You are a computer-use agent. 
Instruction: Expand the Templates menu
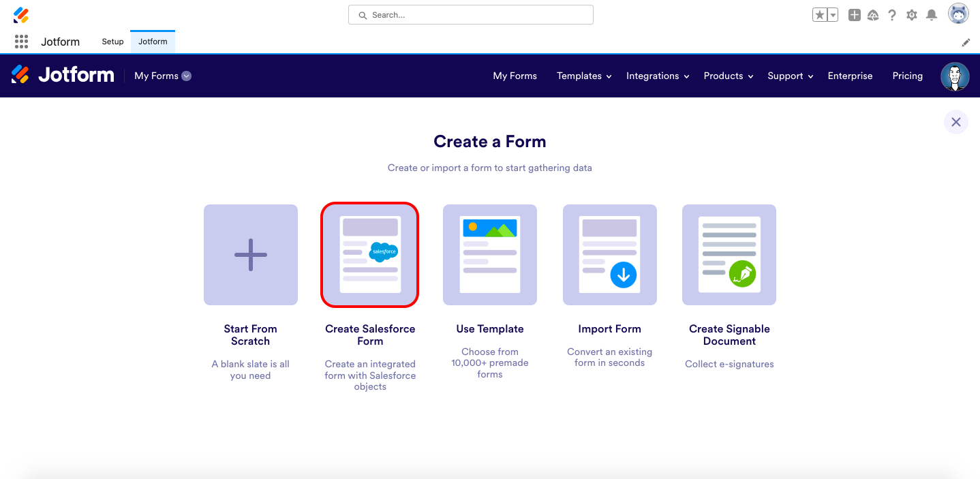click(584, 76)
